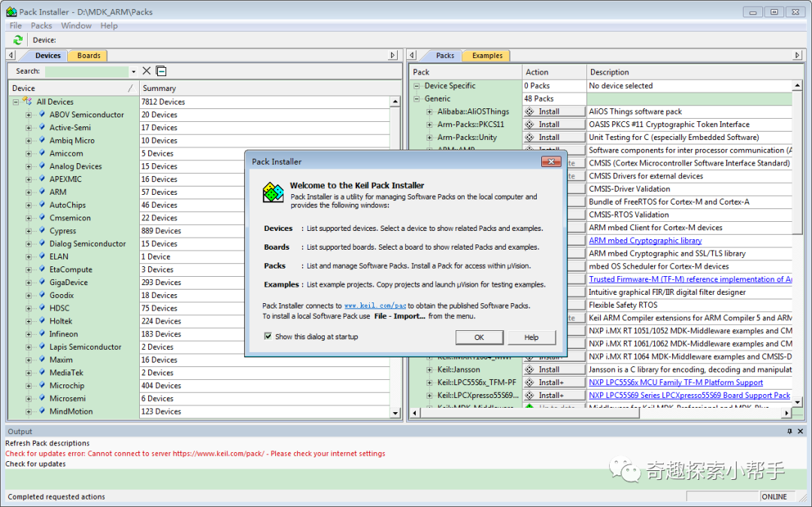The image size is (812, 507).
Task: Click Help button in the welcome dialog
Action: [532, 337]
